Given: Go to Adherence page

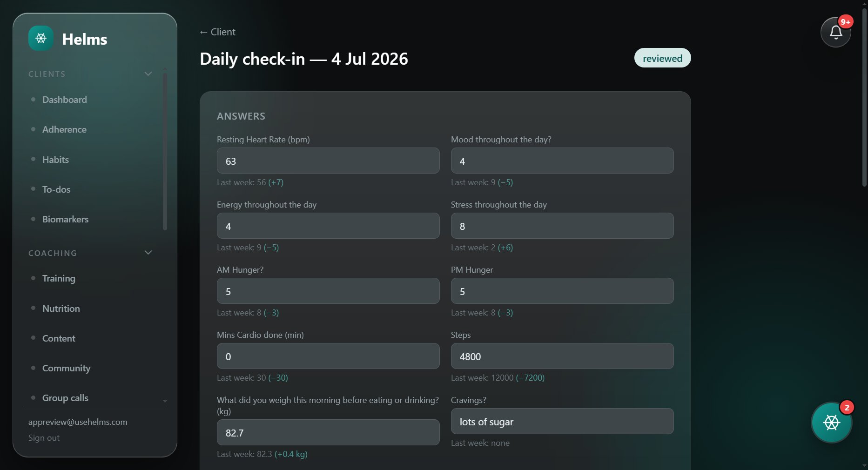Looking at the screenshot, I should pos(64,129).
